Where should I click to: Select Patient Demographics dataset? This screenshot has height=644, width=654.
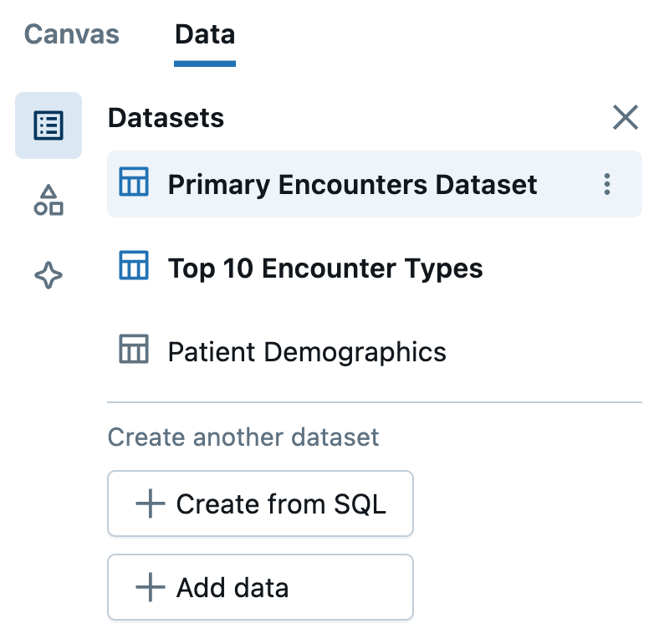pos(307,352)
